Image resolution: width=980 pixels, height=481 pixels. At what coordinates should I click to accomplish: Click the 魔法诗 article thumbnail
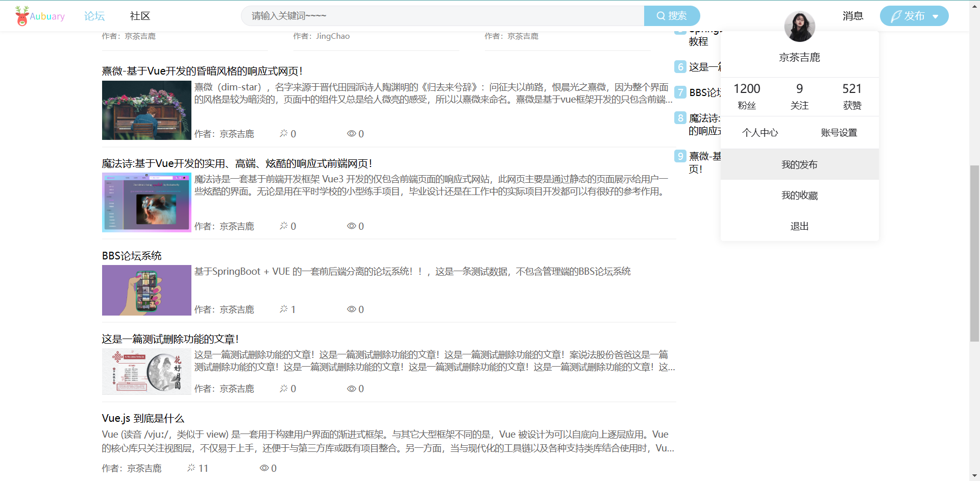146,202
